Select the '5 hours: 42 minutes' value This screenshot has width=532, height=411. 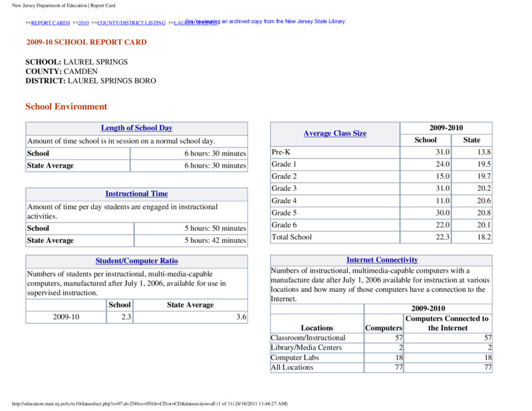tap(215, 240)
